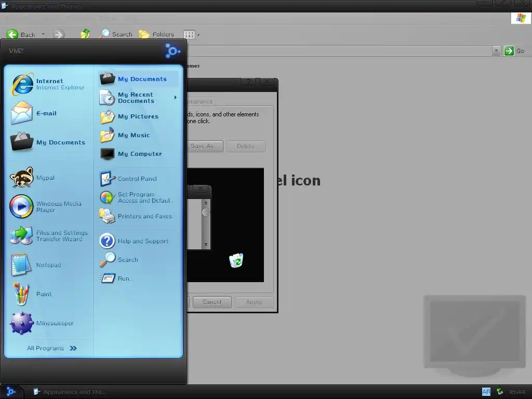The height and width of the screenshot is (399, 532).
Task: Click the Start button on the taskbar
Action: [x=11, y=392]
